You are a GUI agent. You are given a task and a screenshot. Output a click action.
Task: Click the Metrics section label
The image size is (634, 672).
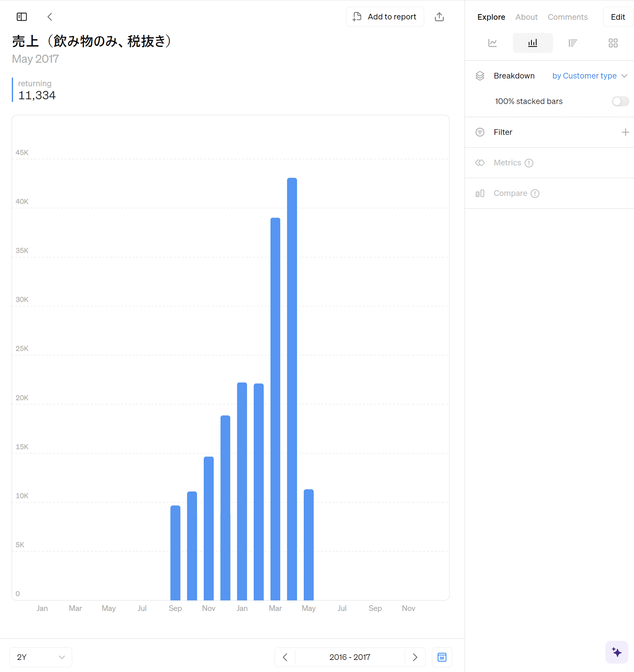507,163
